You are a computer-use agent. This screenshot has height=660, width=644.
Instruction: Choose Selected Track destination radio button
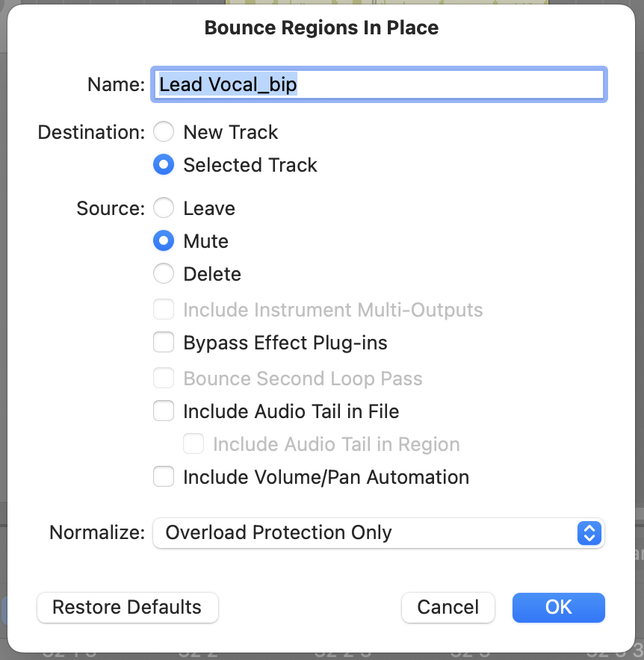(x=164, y=165)
